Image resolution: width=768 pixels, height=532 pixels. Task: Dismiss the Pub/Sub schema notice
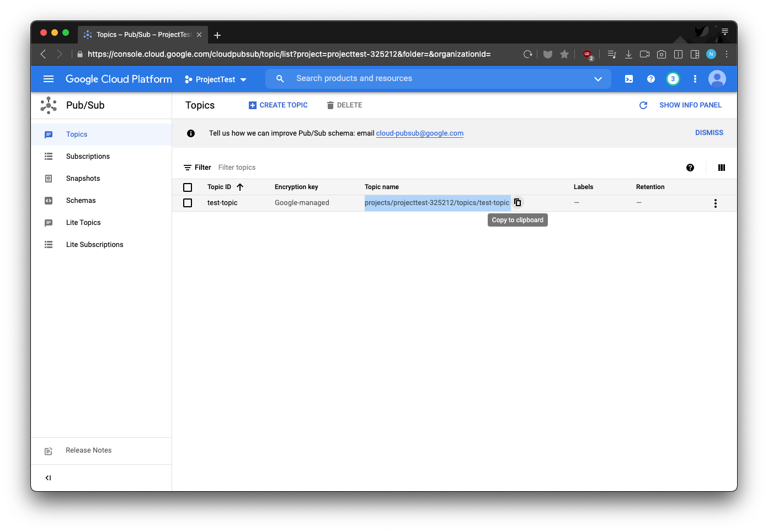709,133
